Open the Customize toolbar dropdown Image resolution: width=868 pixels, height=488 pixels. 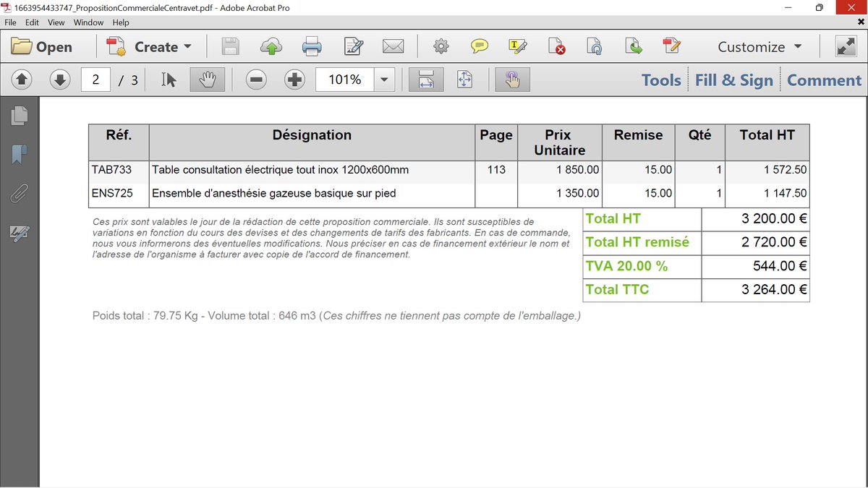(x=759, y=47)
